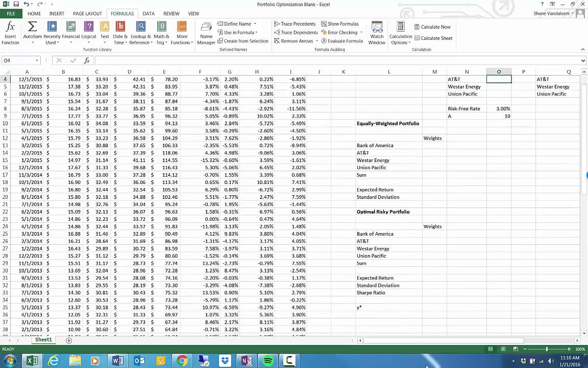Select column O header
The height and width of the screenshot is (368, 588).
pyautogui.click(x=499, y=72)
